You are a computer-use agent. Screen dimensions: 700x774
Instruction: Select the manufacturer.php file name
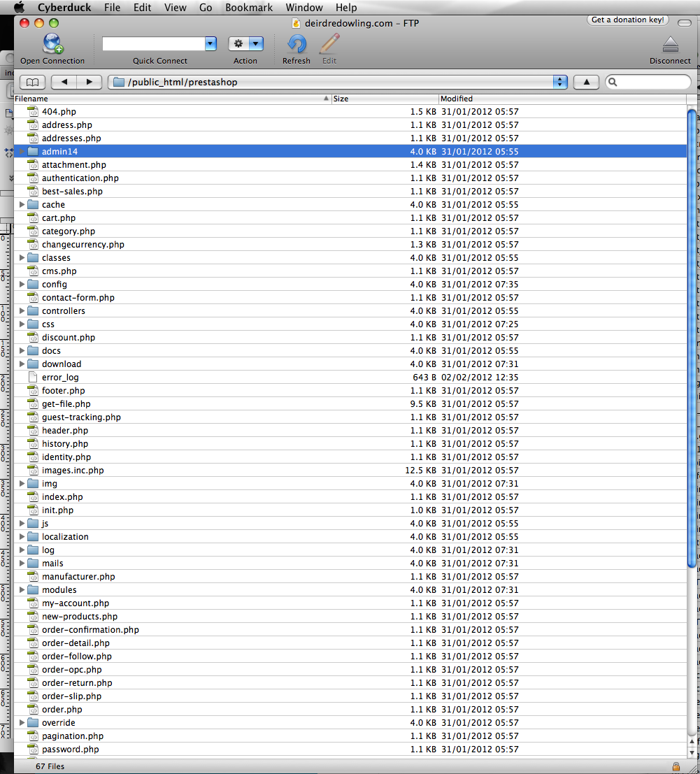78,577
